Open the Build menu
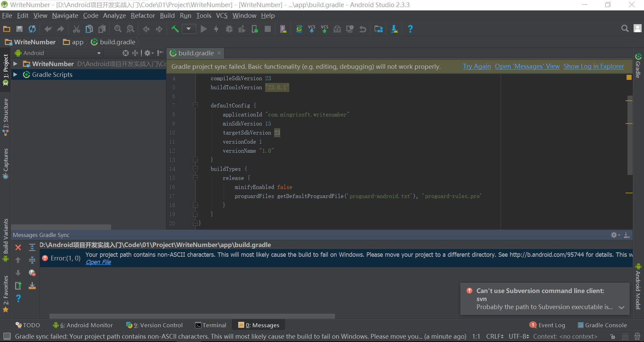 (x=167, y=15)
